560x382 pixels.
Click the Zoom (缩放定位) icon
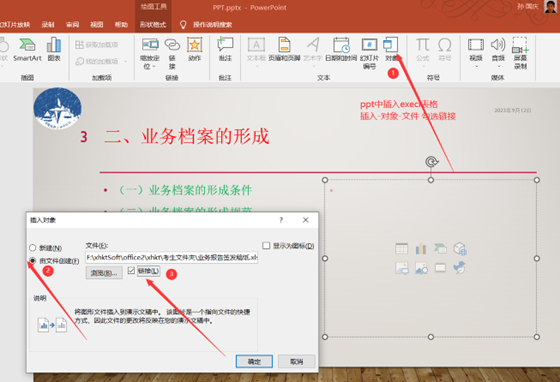(x=150, y=45)
